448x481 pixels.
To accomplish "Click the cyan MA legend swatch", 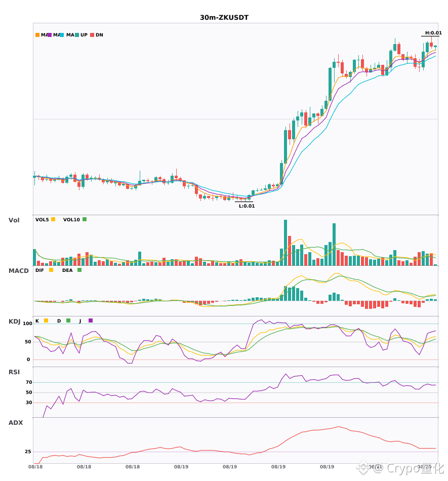I will [x=62, y=35].
